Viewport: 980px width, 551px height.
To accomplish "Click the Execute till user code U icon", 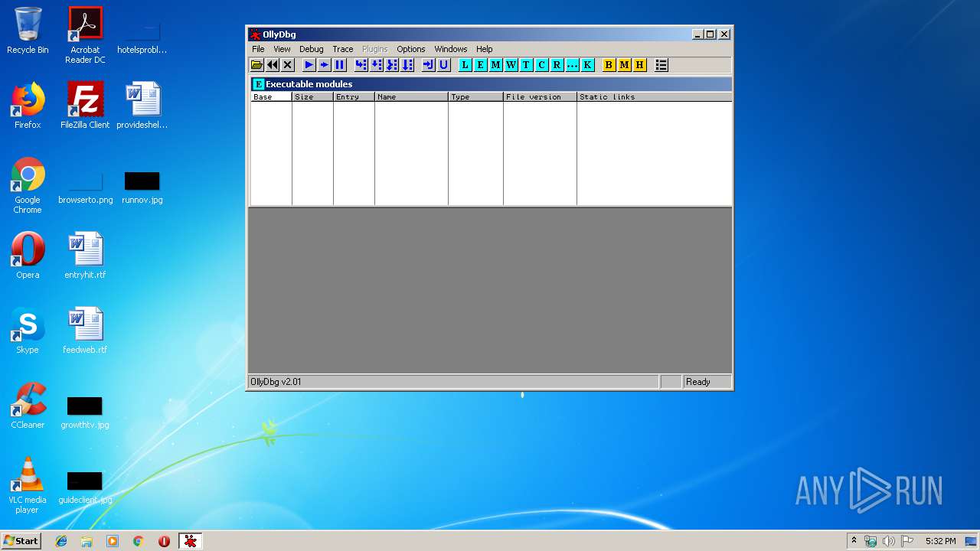I will tap(444, 65).
